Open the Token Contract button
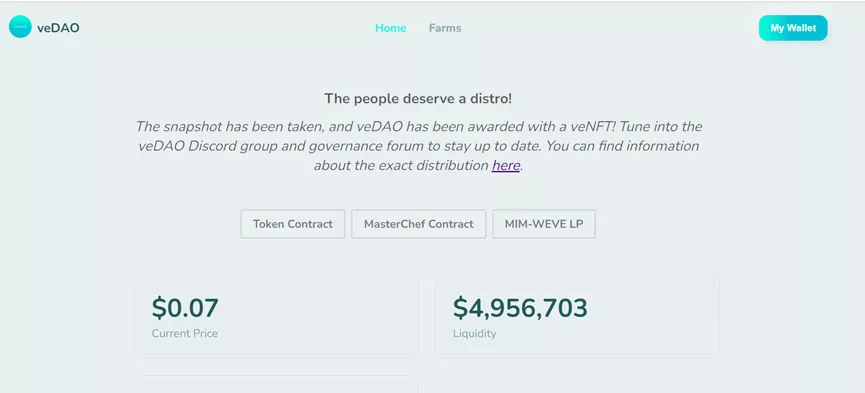This screenshot has height=393, width=865. click(x=292, y=224)
